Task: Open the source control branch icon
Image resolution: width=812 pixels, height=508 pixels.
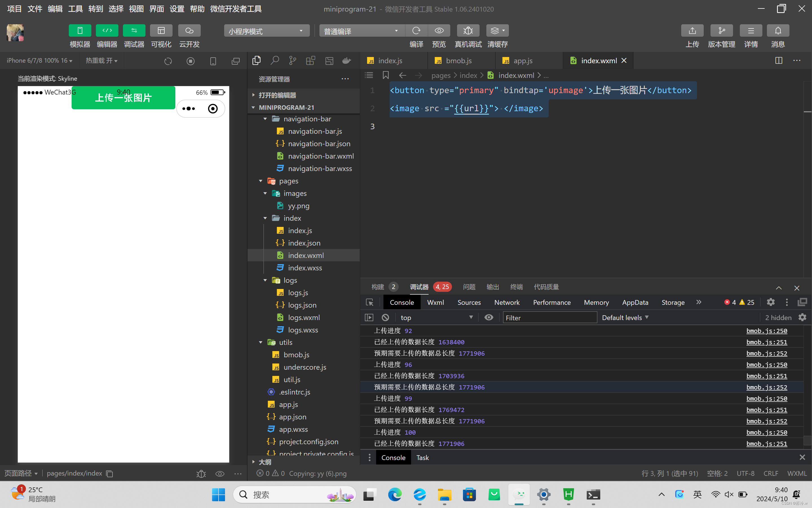Action: click(293, 60)
